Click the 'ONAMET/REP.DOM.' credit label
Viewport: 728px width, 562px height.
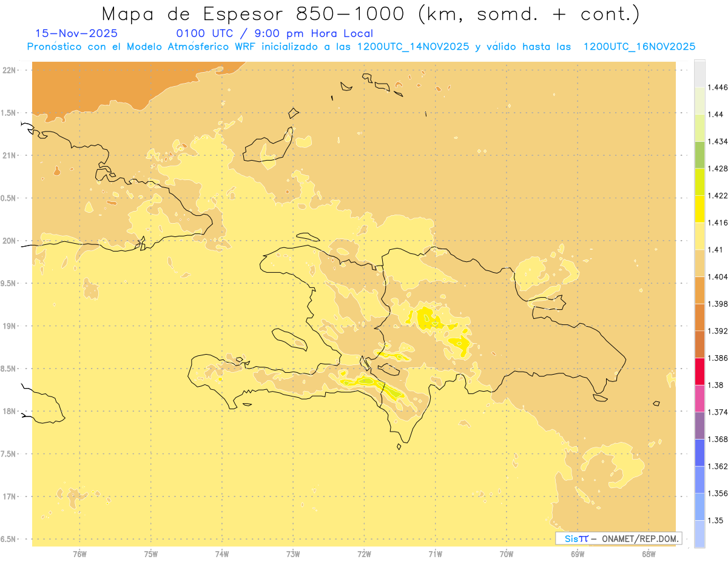(639, 538)
